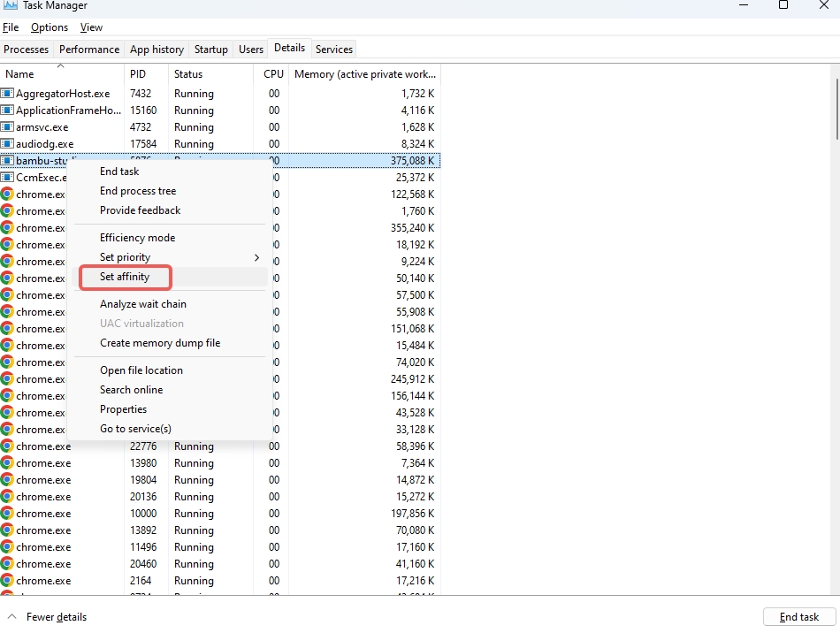Maximize the Task Manager window
840x633 pixels.
coord(783,4)
